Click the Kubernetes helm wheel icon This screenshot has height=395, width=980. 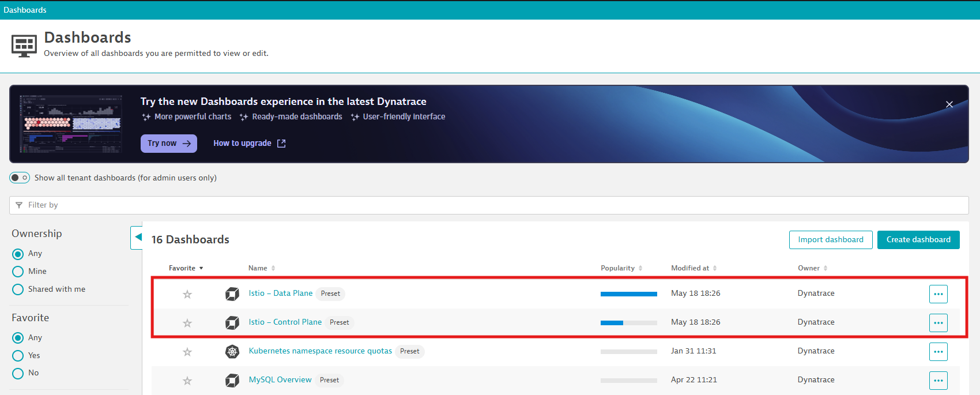coord(232,352)
